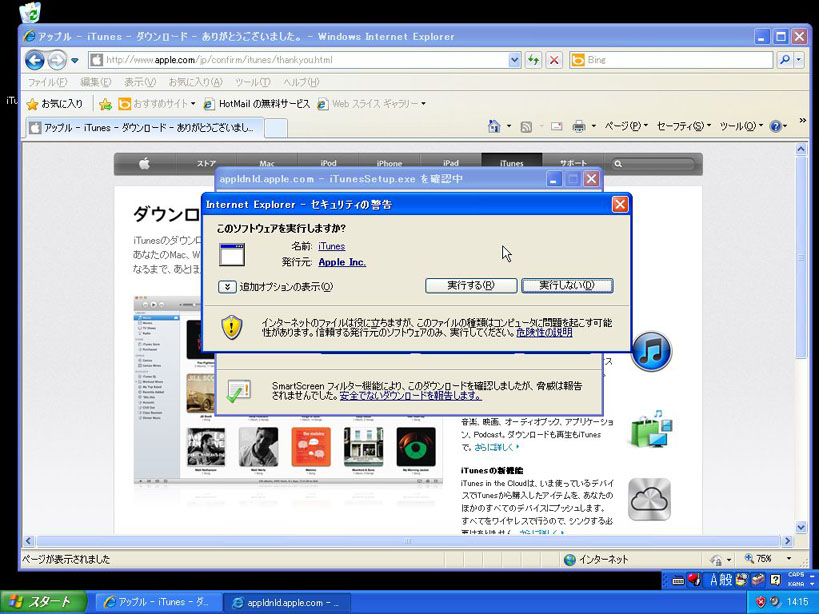
Task: Open the お気に入り(A) menu
Action: 195,82
